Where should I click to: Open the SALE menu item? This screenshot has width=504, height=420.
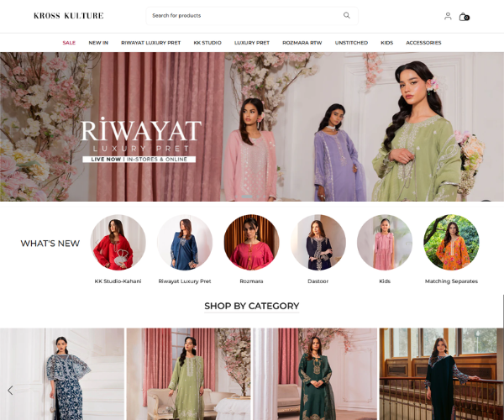point(69,43)
